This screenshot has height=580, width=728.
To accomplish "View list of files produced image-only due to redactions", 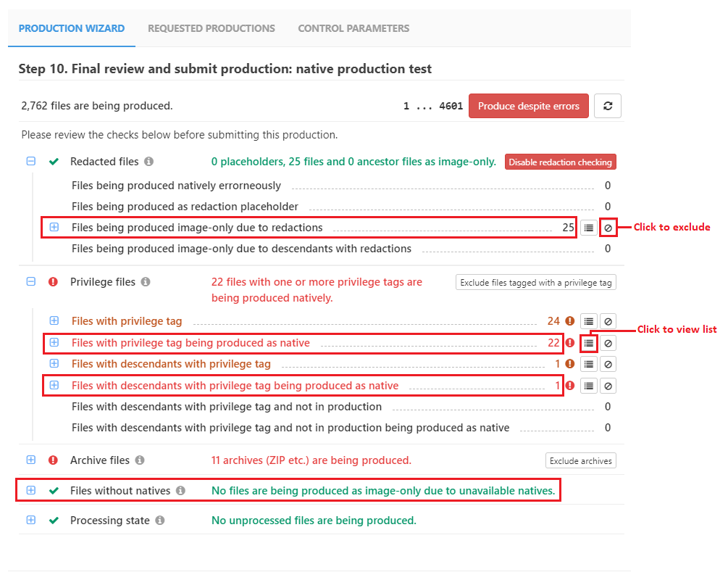I will [589, 228].
